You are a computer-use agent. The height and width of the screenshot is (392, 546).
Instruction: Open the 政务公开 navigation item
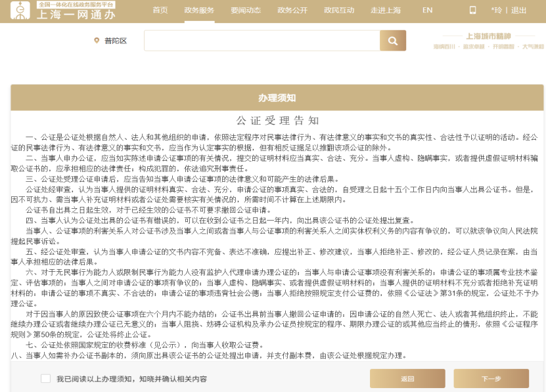tap(292, 10)
